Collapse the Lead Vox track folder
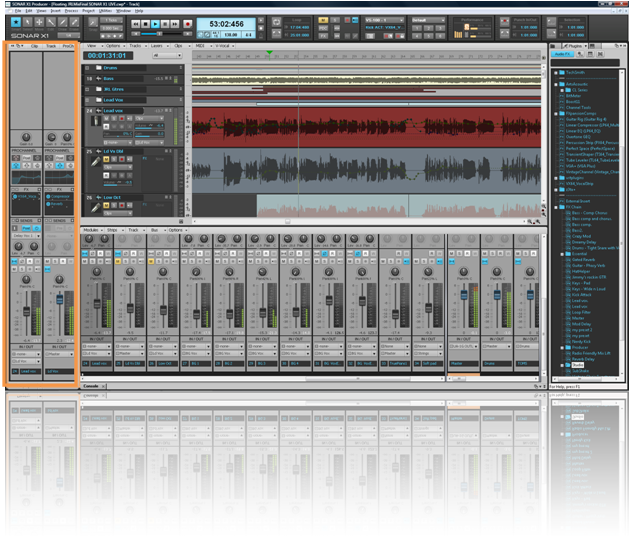This screenshot has width=631, height=539. coord(87,100)
